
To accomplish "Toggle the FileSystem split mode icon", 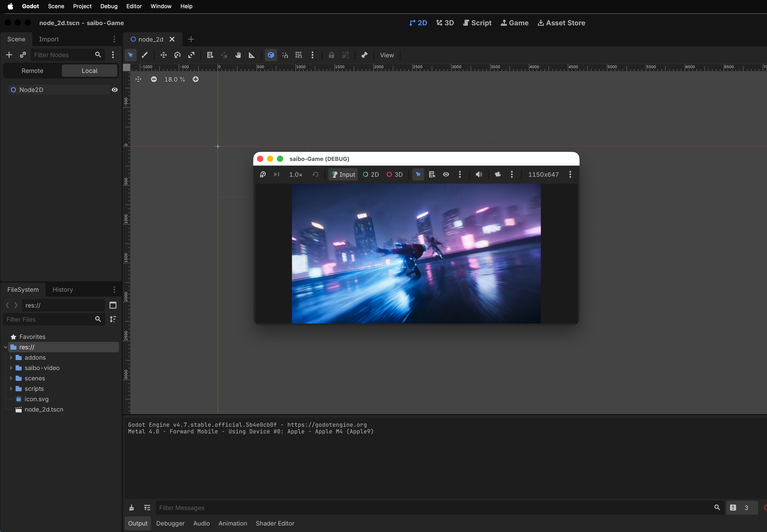I will click(x=113, y=305).
